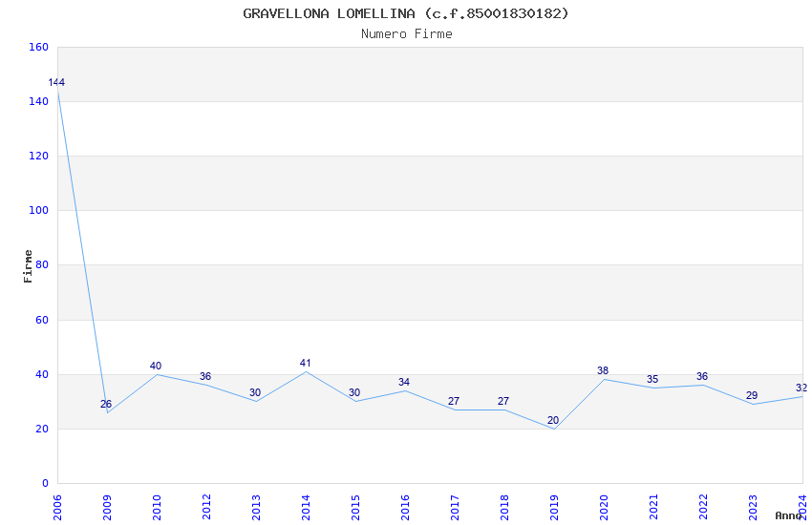Click the 2020 year label
The image size is (812, 525).
[605, 508]
